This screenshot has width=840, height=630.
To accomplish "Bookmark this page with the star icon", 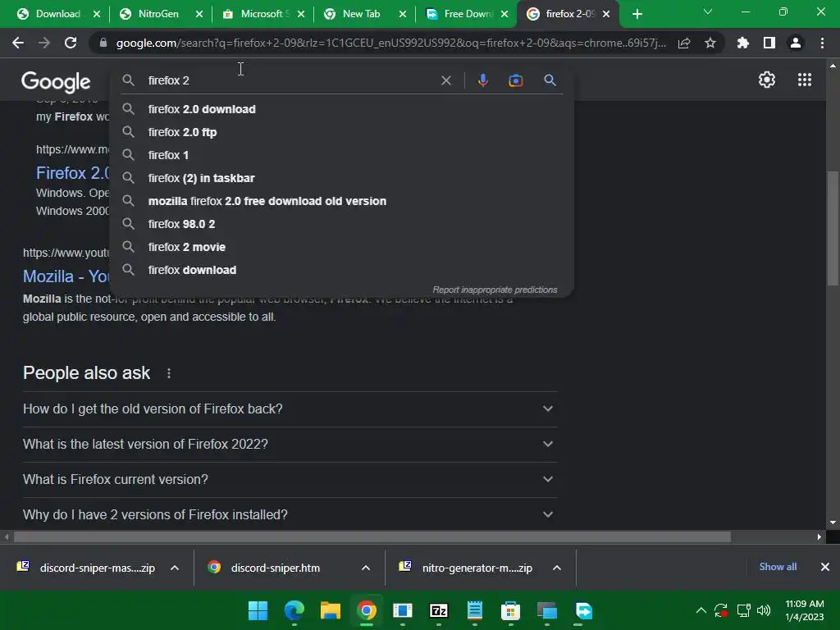I will (x=710, y=43).
